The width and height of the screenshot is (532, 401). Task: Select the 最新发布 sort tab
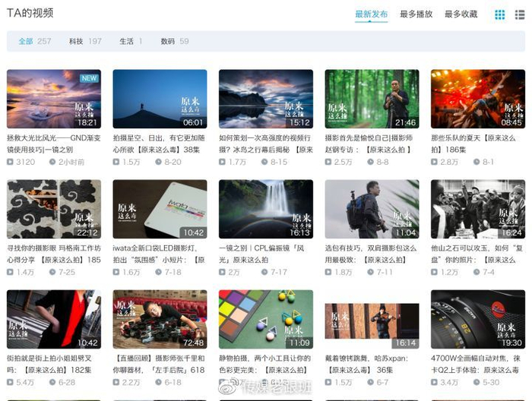tap(371, 14)
